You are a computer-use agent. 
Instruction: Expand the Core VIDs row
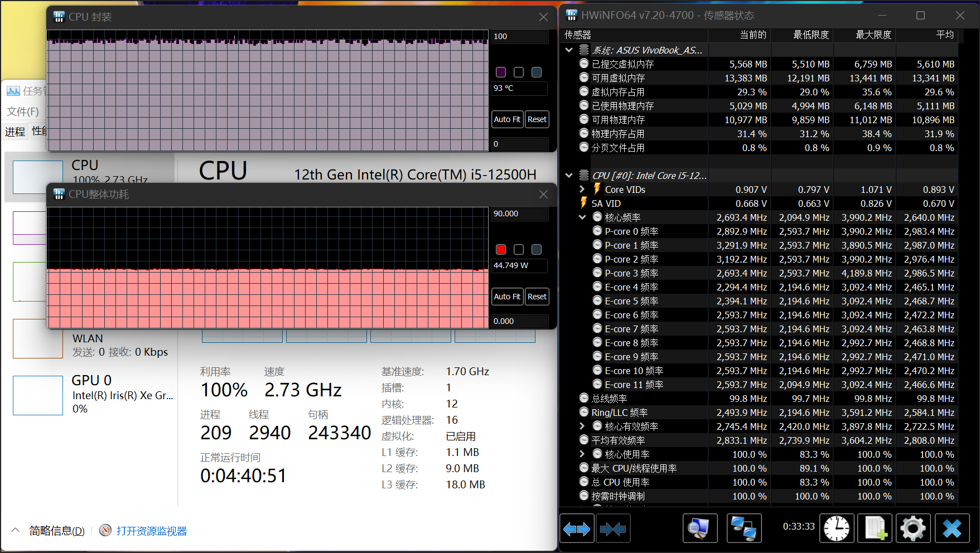pos(582,190)
